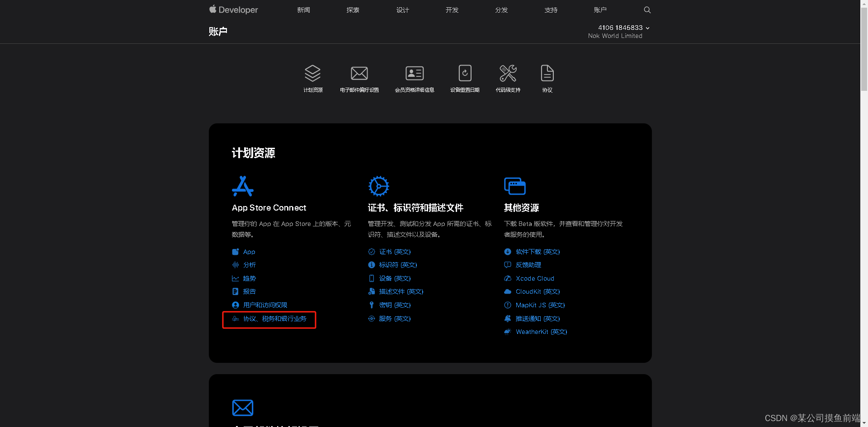The width and height of the screenshot is (868, 427).
Task: Click the certificates gear icon
Action: pos(378,186)
